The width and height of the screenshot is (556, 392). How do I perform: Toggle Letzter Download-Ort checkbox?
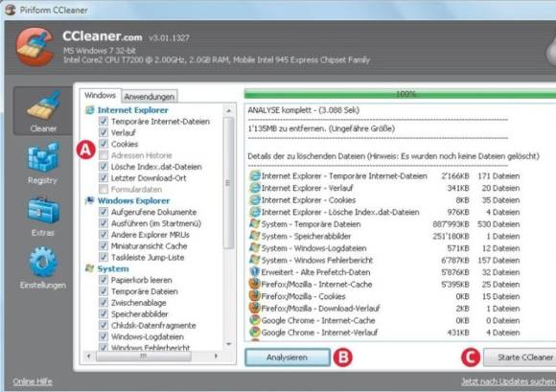104,178
